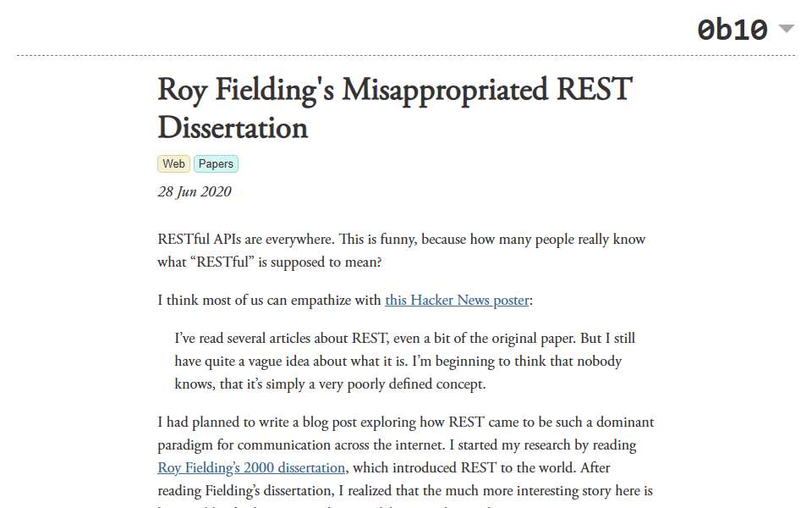Click the quote line 'have quite a vague idea'
This screenshot has width=812, height=508.
click(398, 362)
